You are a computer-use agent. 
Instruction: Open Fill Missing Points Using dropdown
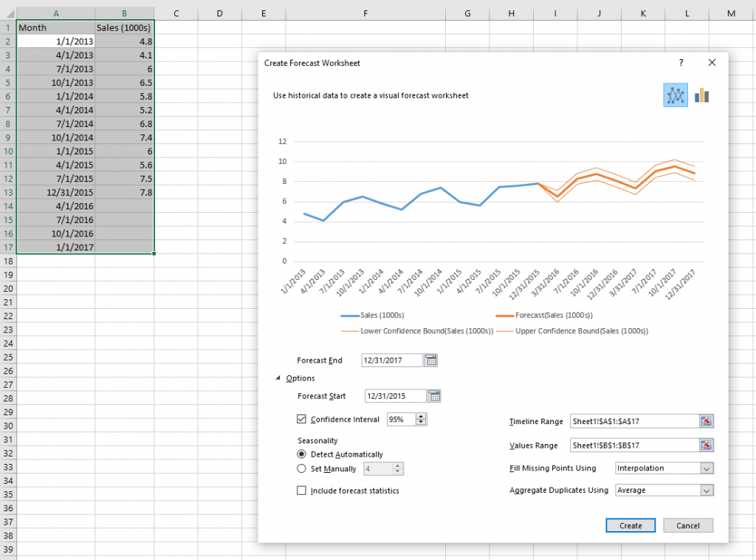point(707,468)
